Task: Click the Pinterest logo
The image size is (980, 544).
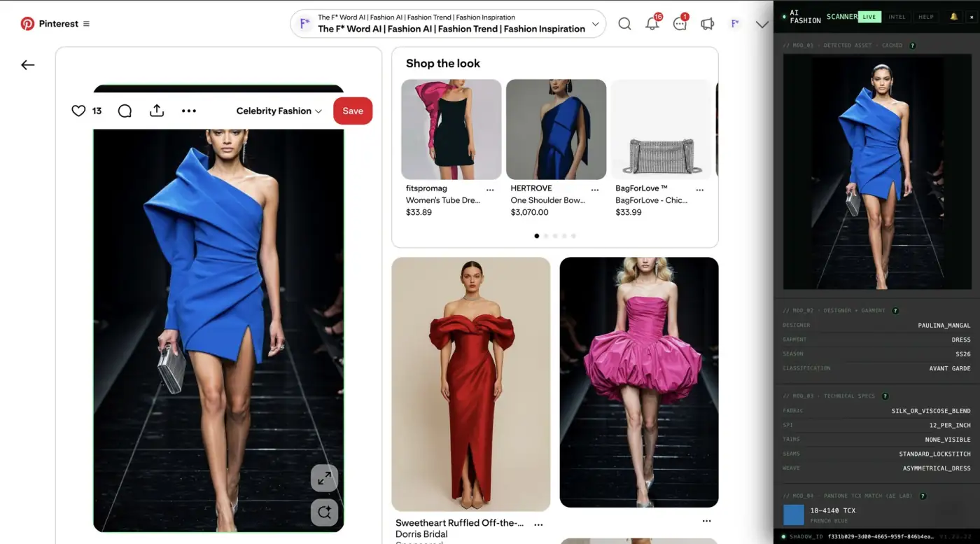Action: click(x=27, y=24)
